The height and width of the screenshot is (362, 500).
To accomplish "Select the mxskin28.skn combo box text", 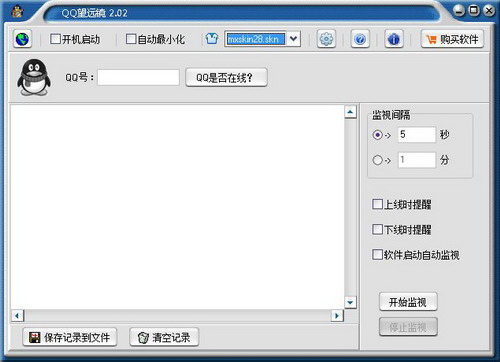I will [255, 39].
